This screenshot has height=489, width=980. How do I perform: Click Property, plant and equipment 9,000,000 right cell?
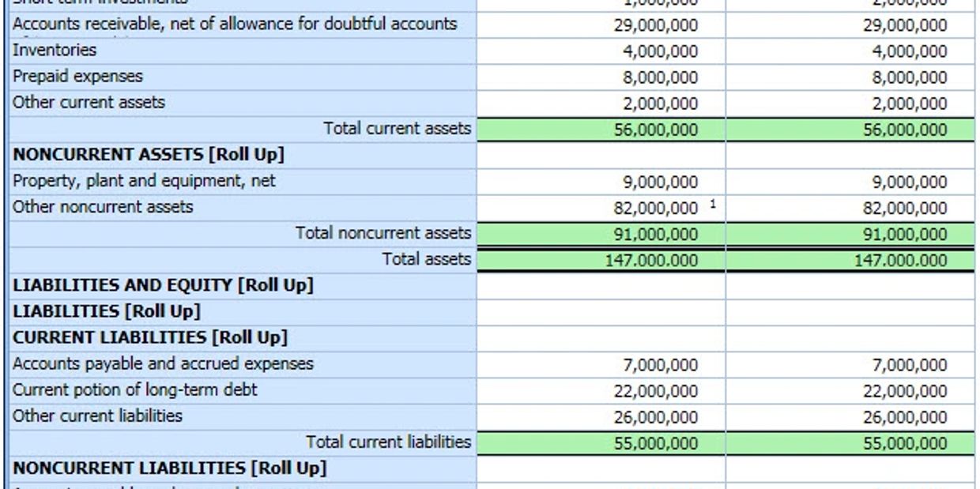pyautogui.click(x=850, y=182)
